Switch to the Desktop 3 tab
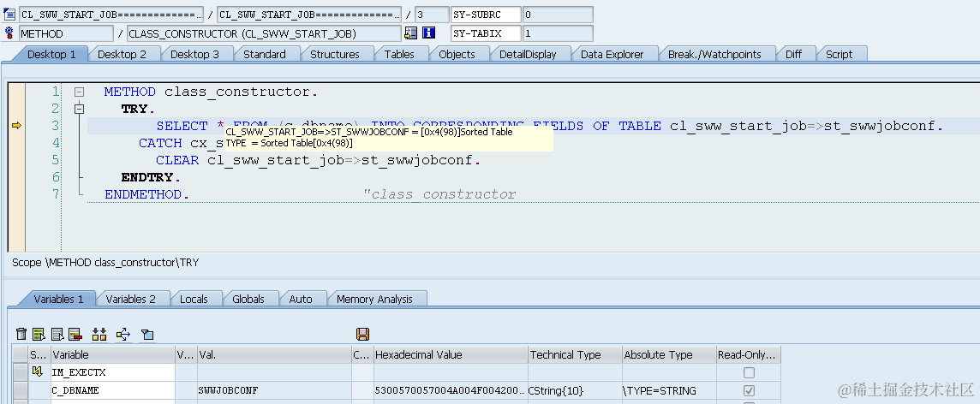Image resolution: width=980 pixels, height=404 pixels. [x=195, y=54]
